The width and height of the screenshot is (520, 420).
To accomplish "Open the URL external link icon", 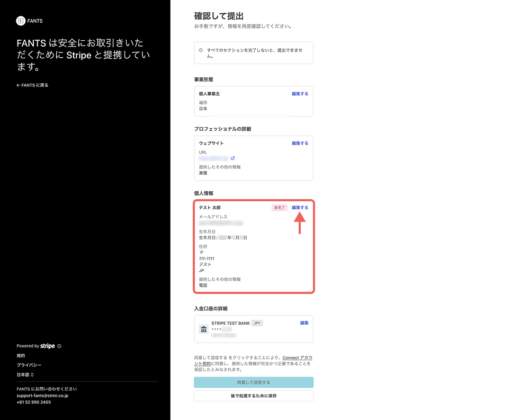I will [x=233, y=158].
